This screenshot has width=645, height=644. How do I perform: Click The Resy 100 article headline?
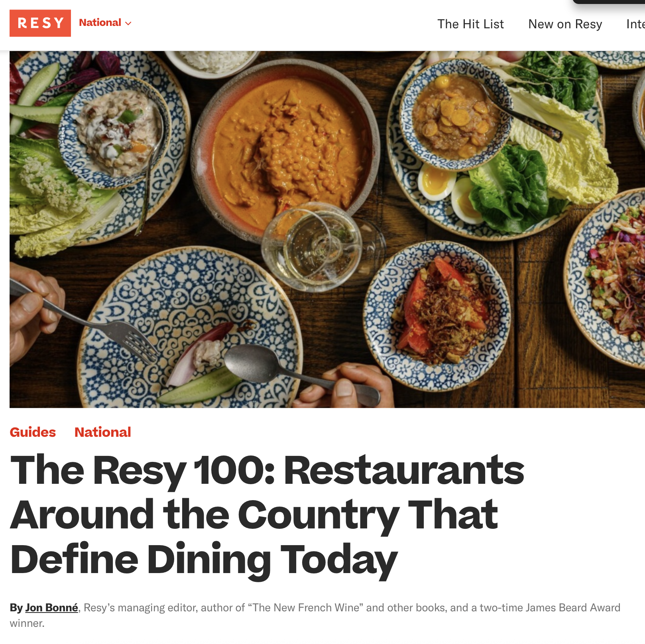pyautogui.click(x=267, y=515)
